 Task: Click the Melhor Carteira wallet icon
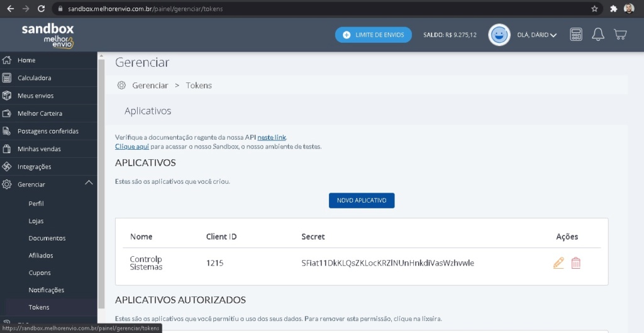tap(6, 113)
